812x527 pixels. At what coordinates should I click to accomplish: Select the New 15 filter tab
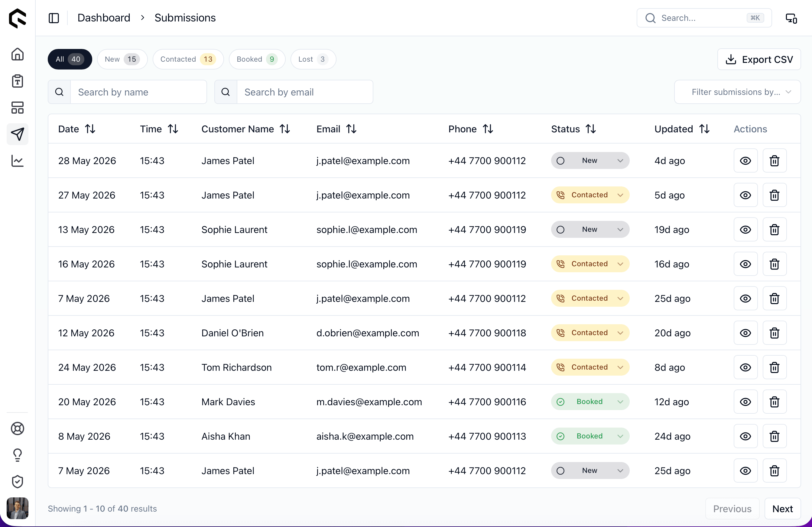click(x=122, y=59)
